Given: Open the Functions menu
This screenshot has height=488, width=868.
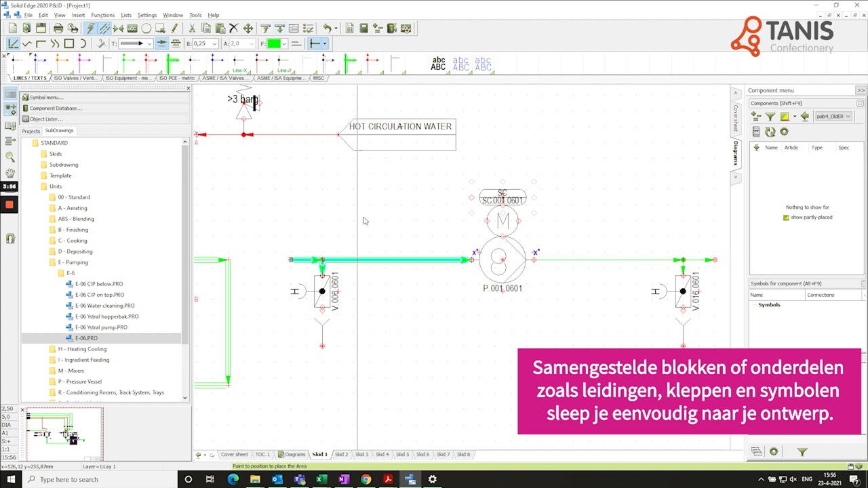Looking at the screenshot, I should click(x=102, y=15).
